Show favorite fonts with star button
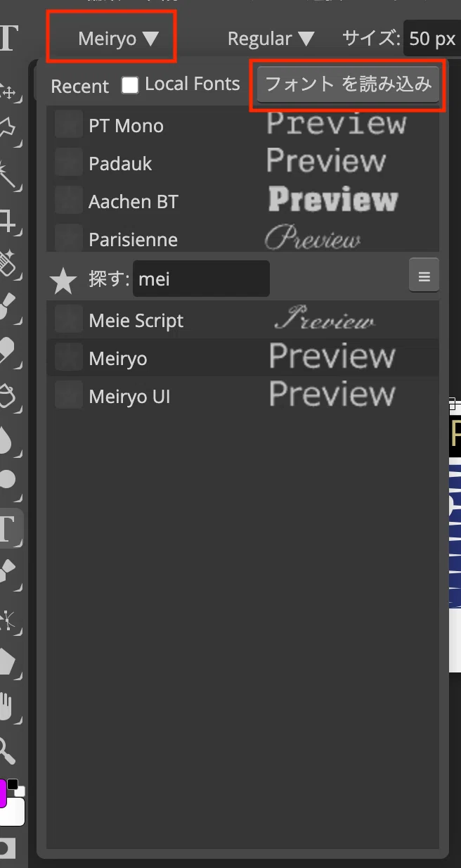The height and width of the screenshot is (868, 461). coord(63,281)
